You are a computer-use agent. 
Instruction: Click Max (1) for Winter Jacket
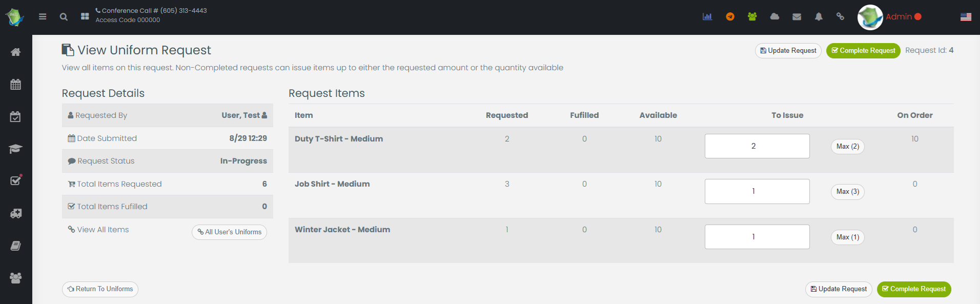847,237
